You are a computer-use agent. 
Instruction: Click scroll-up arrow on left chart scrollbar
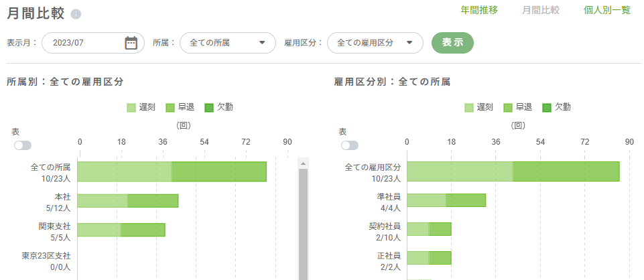303,163
